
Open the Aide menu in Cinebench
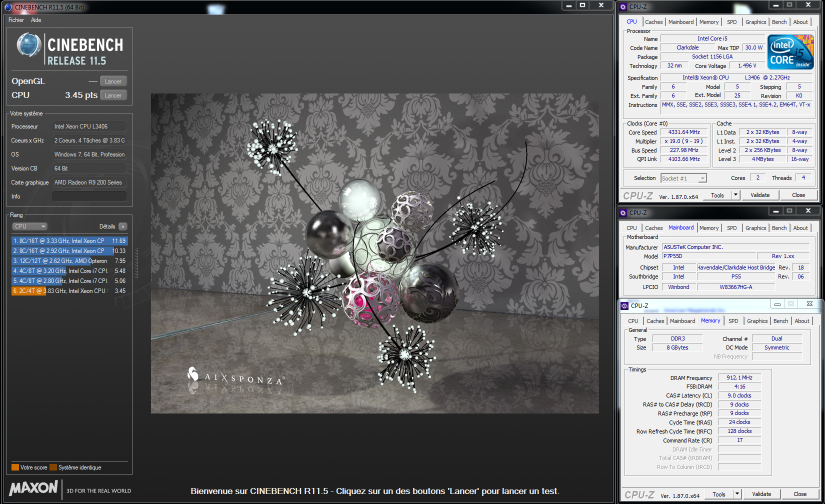point(36,20)
